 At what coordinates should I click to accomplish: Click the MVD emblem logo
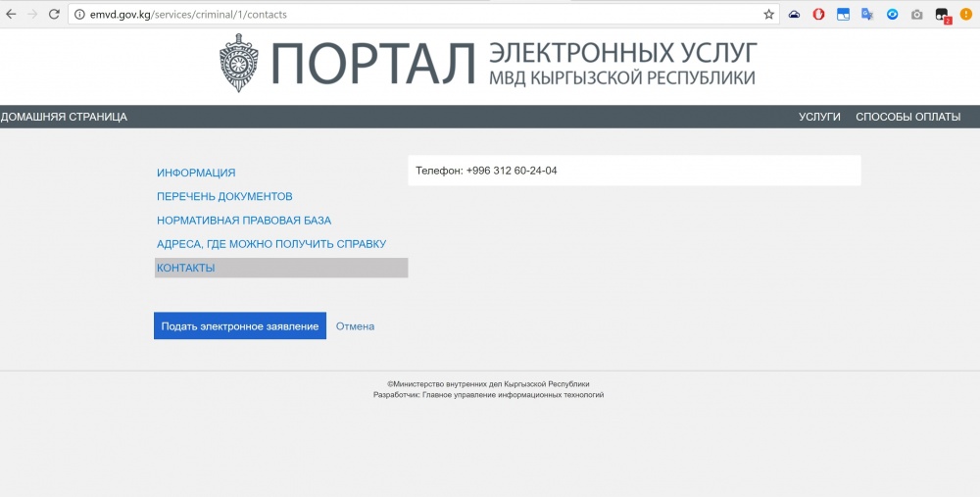pos(239,63)
